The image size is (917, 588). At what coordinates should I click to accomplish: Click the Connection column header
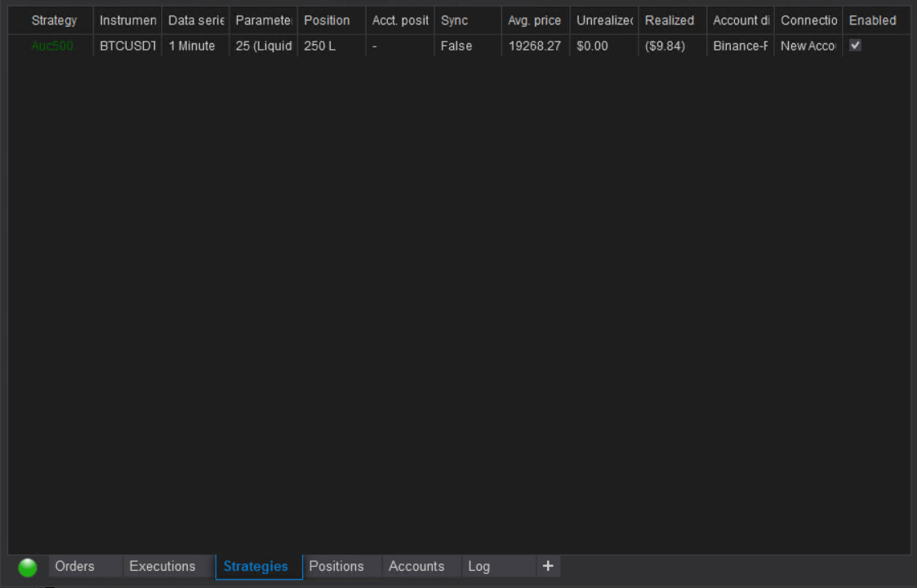[x=808, y=20]
